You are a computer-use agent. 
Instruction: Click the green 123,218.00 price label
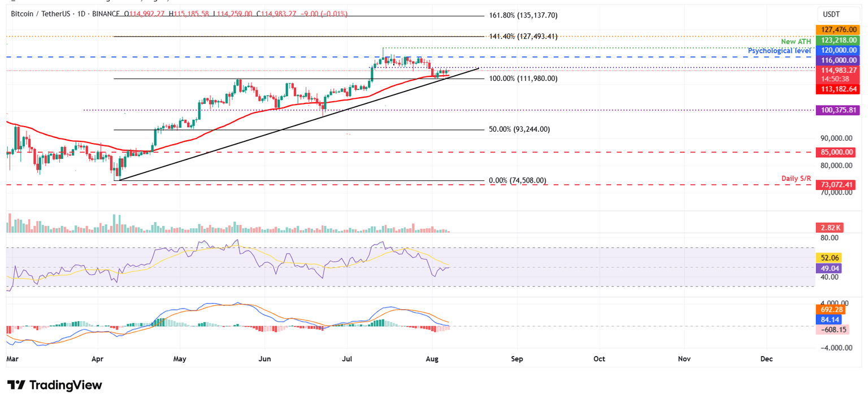[838, 40]
